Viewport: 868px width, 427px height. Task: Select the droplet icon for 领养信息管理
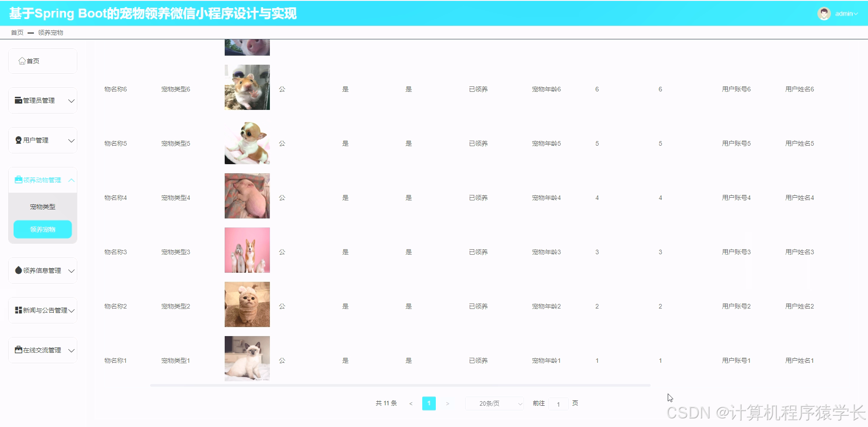tap(18, 270)
